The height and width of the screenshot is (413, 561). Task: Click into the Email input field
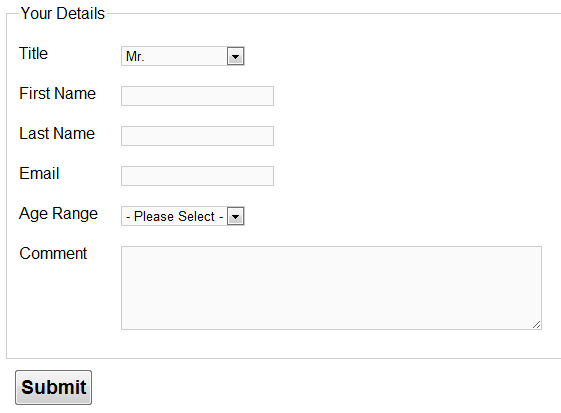coord(197,176)
